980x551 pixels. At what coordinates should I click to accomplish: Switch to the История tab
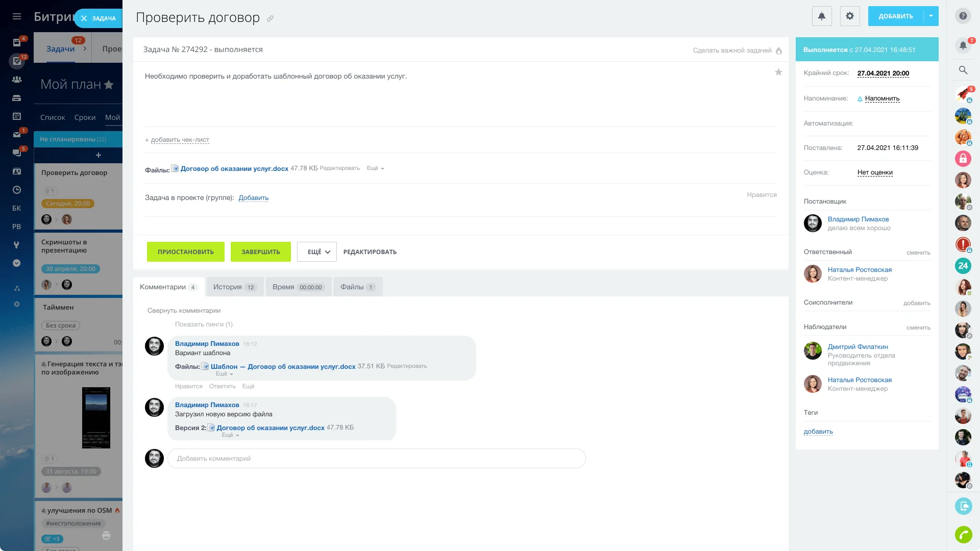234,287
